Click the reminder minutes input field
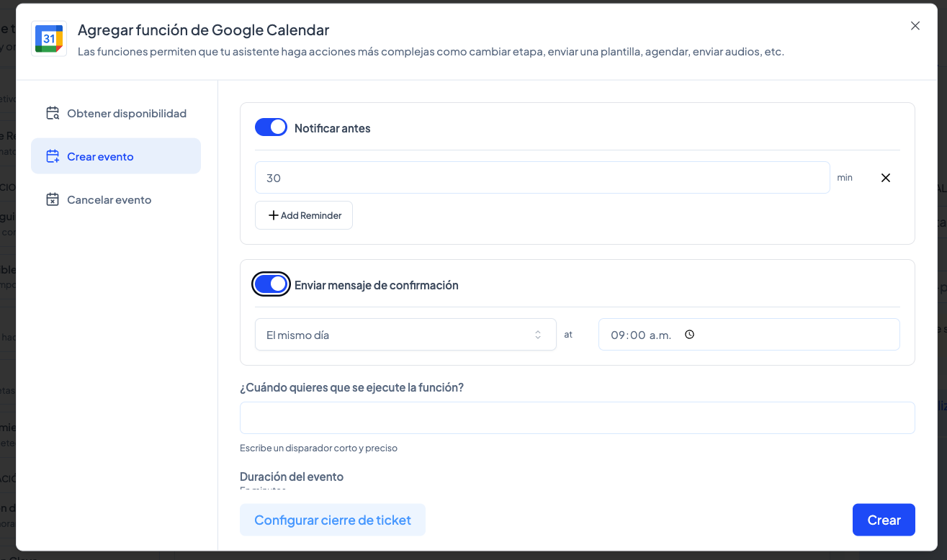The image size is (947, 560). tap(542, 178)
